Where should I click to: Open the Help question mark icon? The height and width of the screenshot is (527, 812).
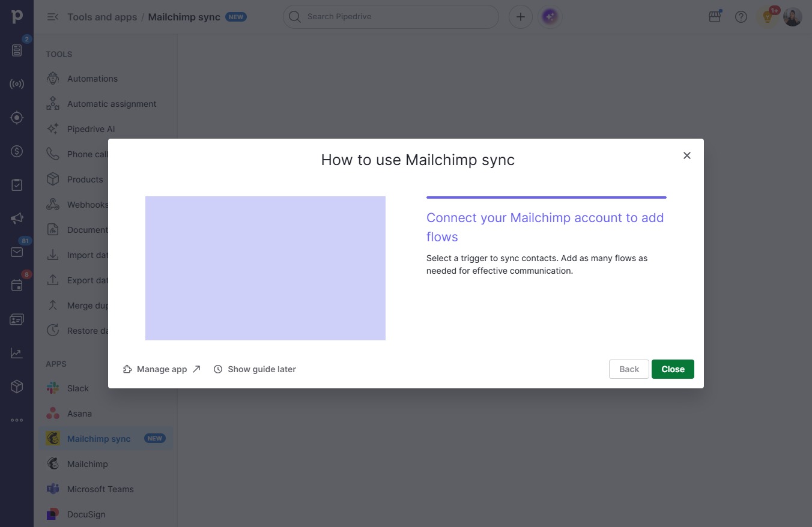741,17
